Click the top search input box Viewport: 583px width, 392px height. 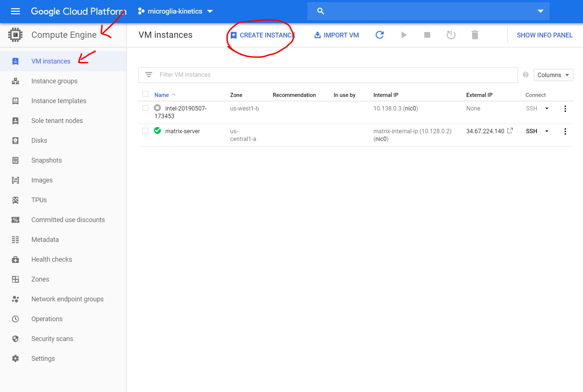428,11
